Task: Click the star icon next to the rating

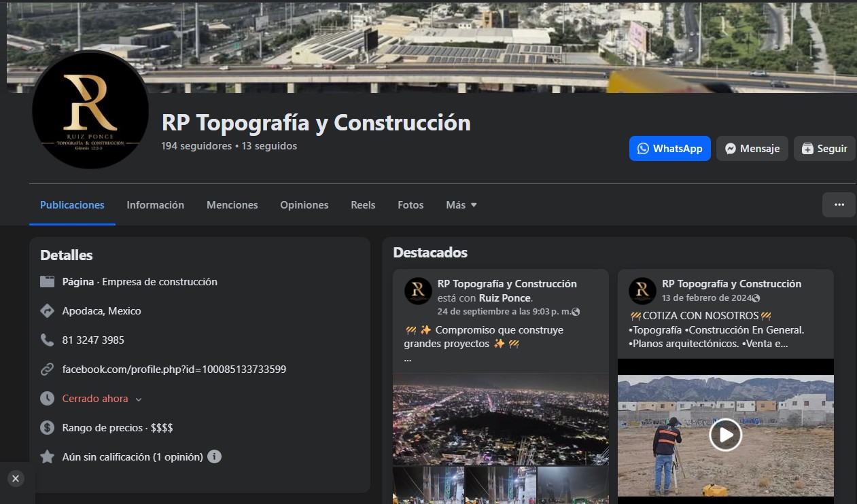Action: coord(47,456)
